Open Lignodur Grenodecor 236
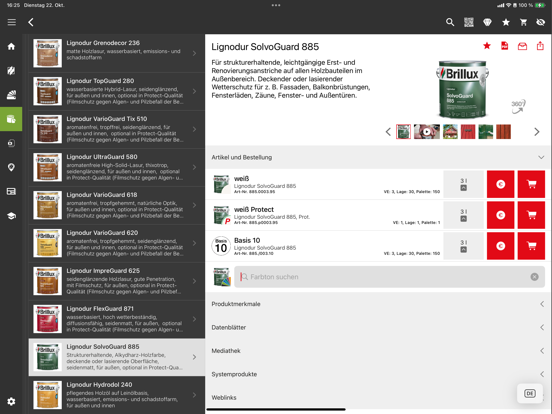552x414 pixels. coord(117,54)
